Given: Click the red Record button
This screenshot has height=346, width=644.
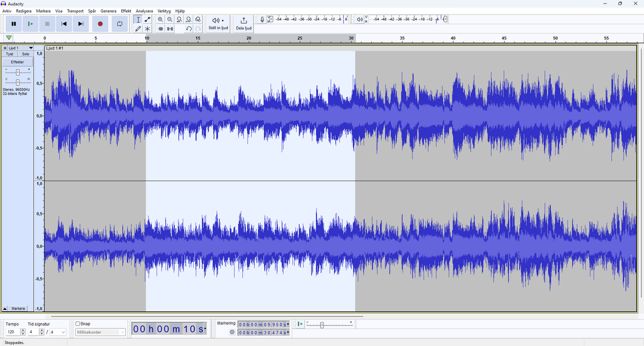Looking at the screenshot, I should click(x=100, y=24).
